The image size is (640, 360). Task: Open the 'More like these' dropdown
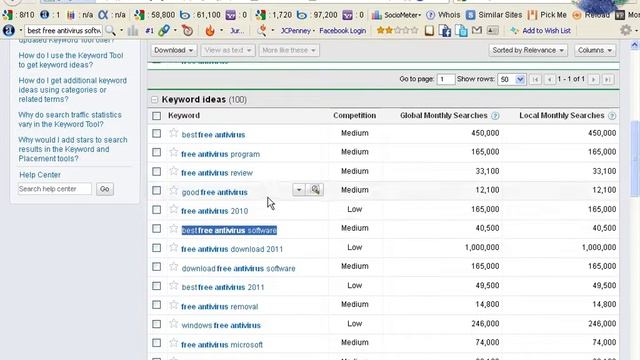(x=289, y=50)
